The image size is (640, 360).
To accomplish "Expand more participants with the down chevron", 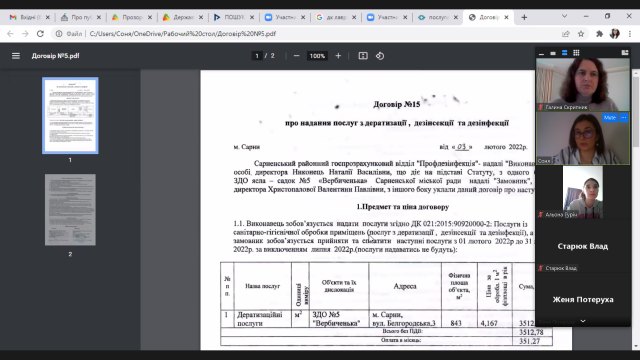I will click(583, 321).
